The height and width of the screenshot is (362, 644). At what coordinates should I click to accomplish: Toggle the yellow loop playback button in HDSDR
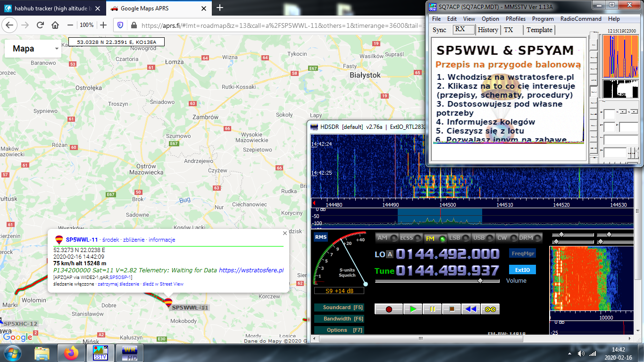click(490, 309)
